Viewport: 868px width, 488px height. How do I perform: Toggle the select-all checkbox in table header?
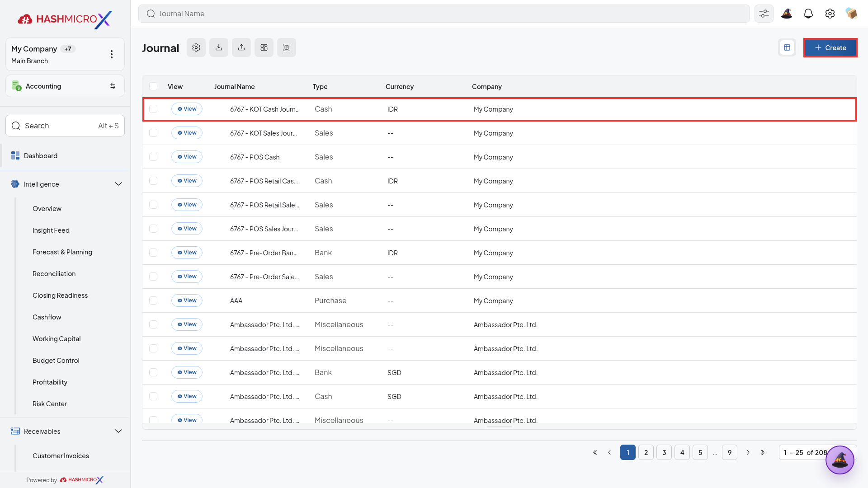click(x=153, y=86)
